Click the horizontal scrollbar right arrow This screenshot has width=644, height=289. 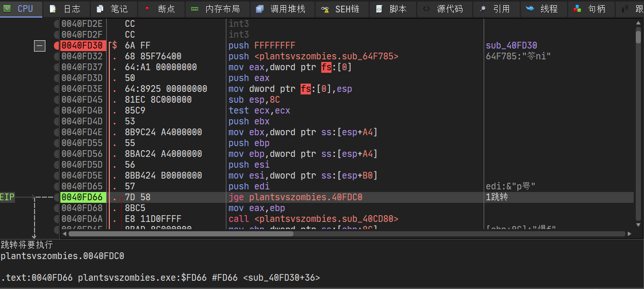[x=631, y=234]
